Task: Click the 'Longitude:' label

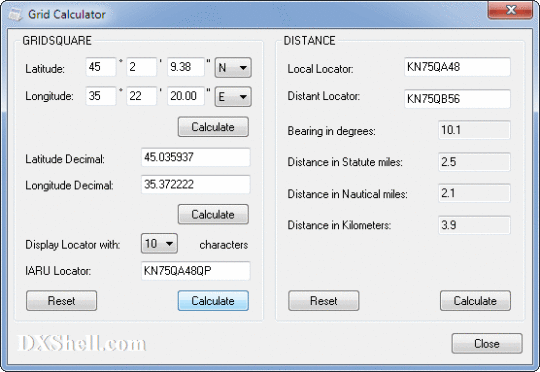Action: pos(49,96)
